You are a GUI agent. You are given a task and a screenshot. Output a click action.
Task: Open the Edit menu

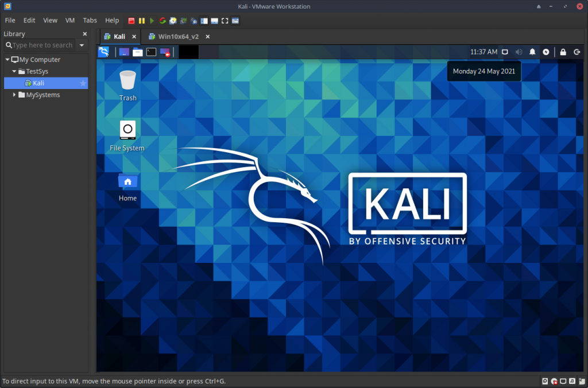[29, 20]
